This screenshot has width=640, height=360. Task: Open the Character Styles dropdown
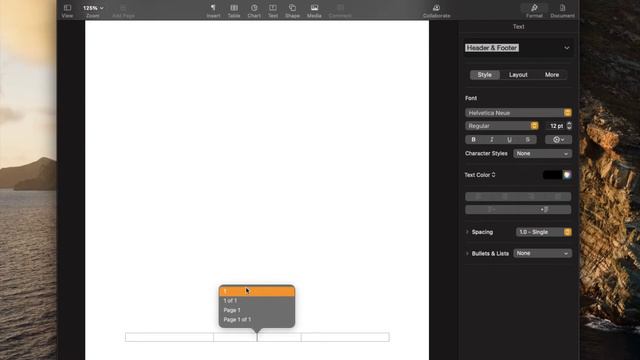click(x=542, y=153)
